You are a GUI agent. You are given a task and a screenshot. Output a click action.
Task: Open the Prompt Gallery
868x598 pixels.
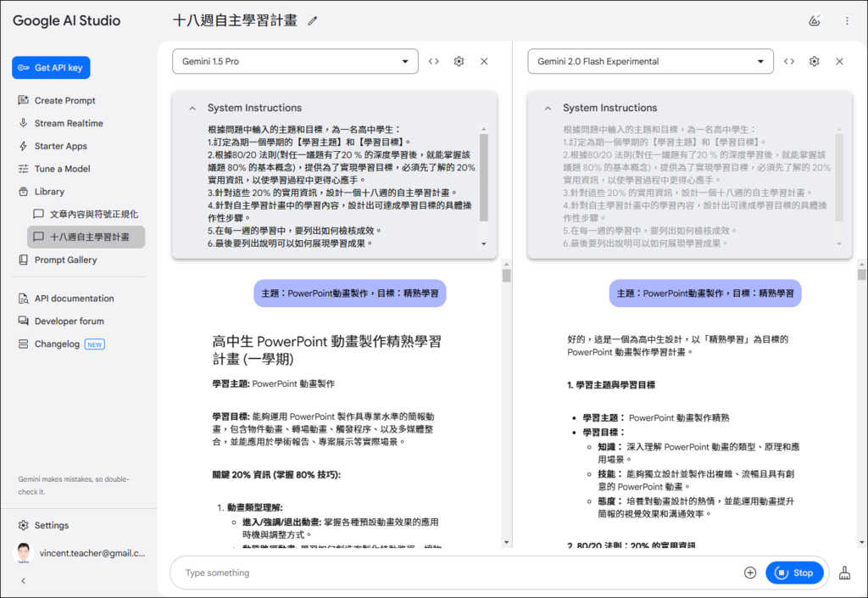click(x=65, y=260)
